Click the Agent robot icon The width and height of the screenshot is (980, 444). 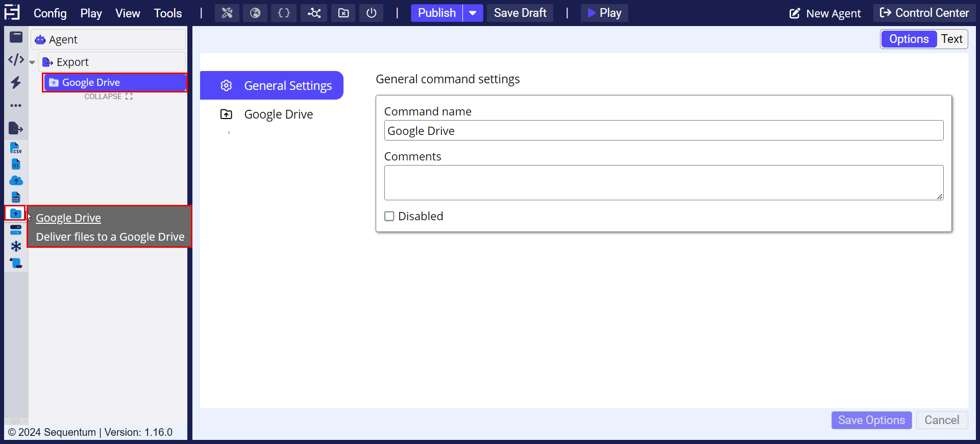point(40,40)
